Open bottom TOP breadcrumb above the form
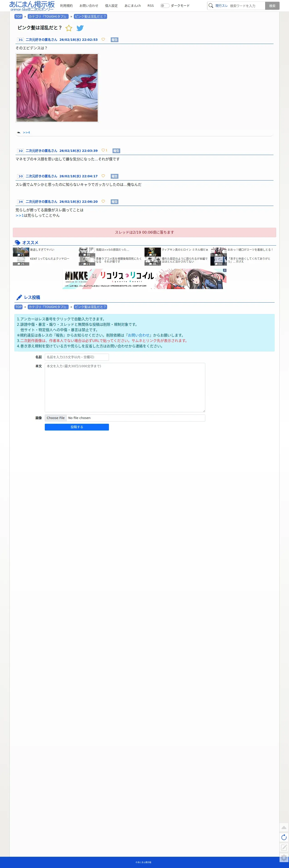This screenshot has width=289, height=868. tap(18, 307)
